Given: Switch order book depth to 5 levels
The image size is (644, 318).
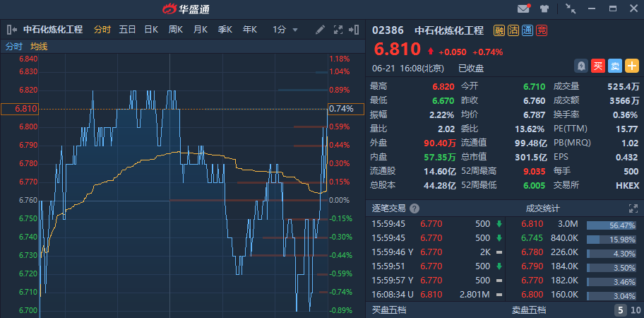Looking at the screenshot, I should (x=619, y=310).
